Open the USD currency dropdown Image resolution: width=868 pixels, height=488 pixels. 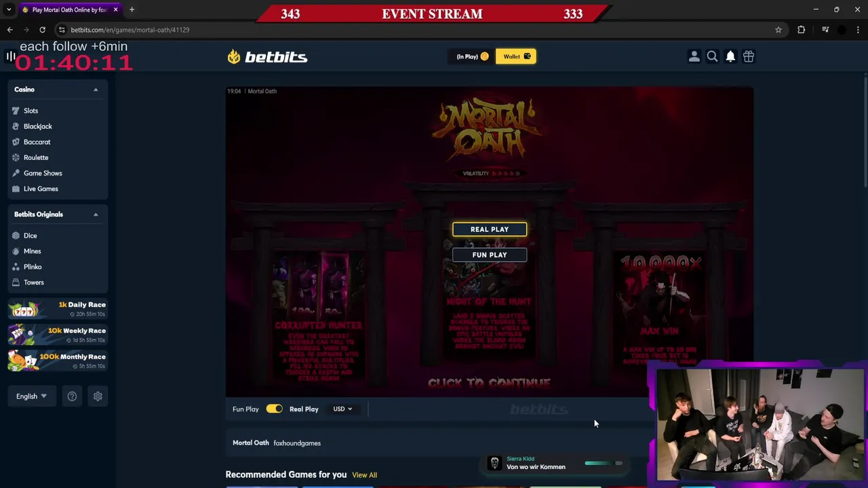pos(342,409)
